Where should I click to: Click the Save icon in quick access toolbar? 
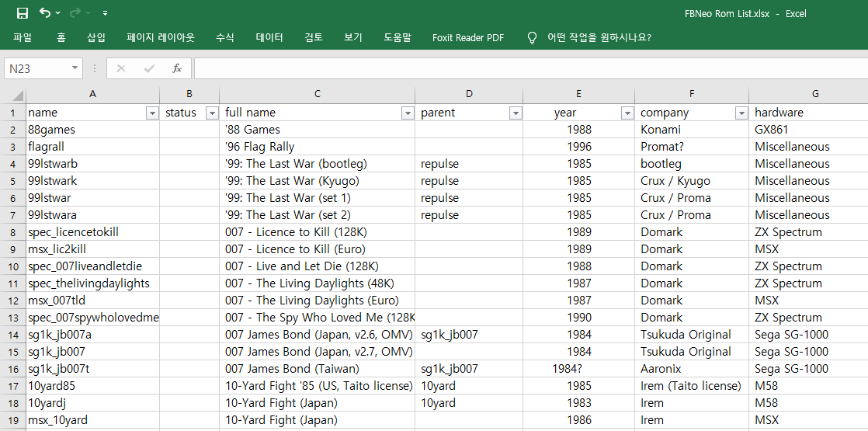point(23,13)
